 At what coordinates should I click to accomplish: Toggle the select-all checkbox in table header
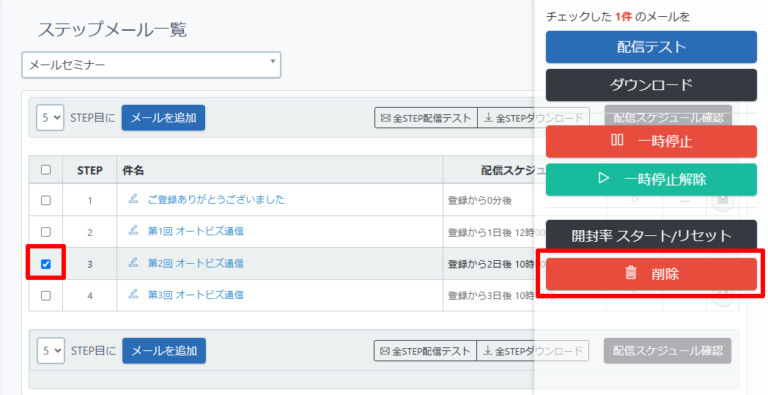(46, 170)
